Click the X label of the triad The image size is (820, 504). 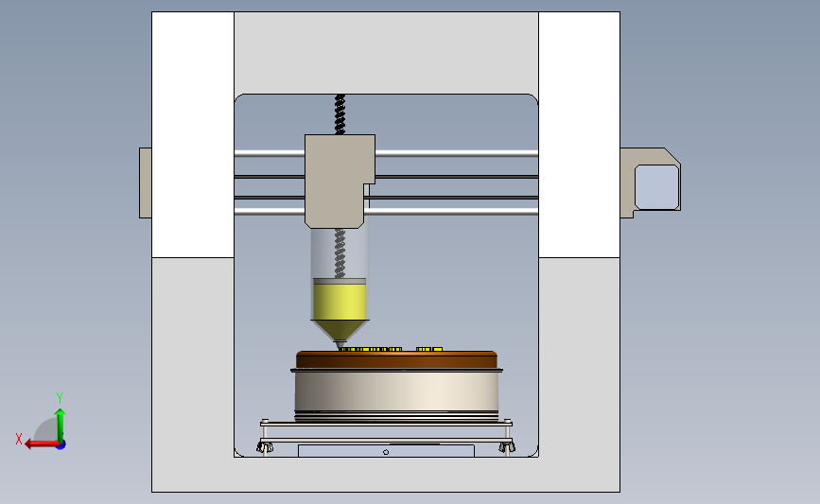19,439
